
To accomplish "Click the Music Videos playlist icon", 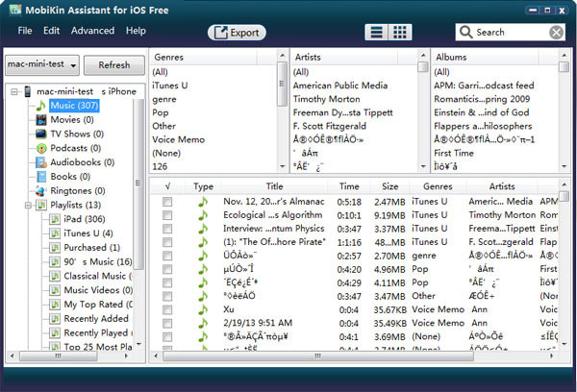I will [x=55, y=290].
